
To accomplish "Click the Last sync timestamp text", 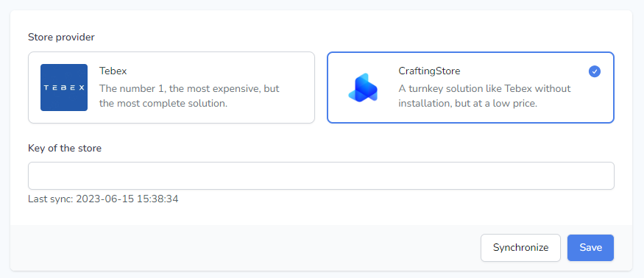I will [103, 199].
